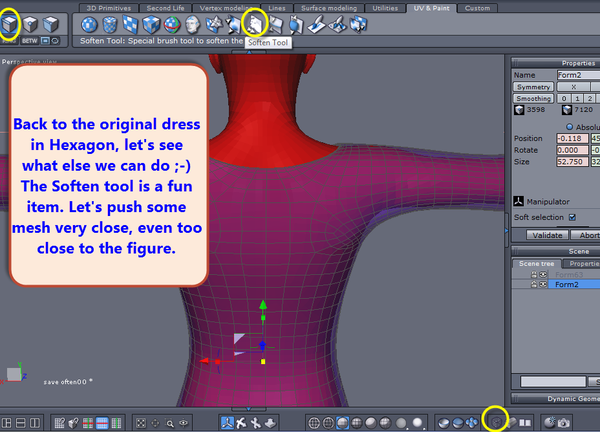Click the X symmetry axis button

click(573, 87)
